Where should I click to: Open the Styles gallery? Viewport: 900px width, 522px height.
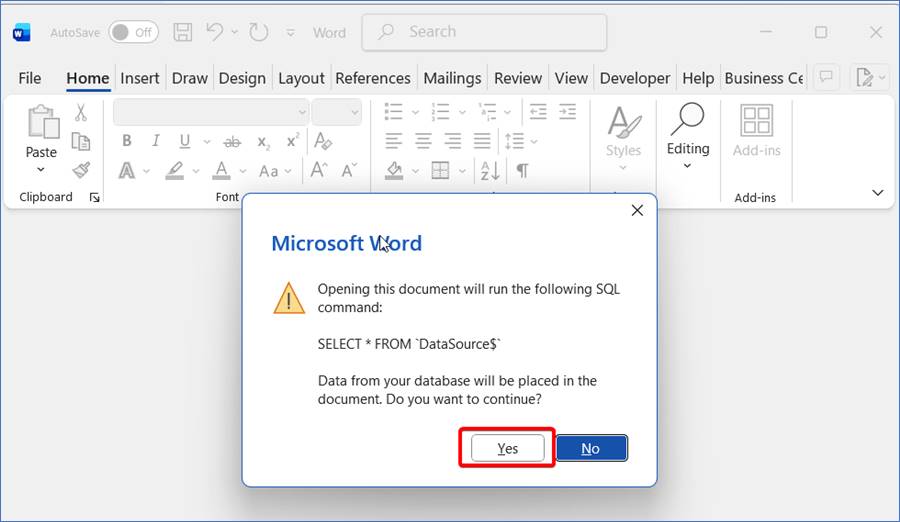[623, 139]
